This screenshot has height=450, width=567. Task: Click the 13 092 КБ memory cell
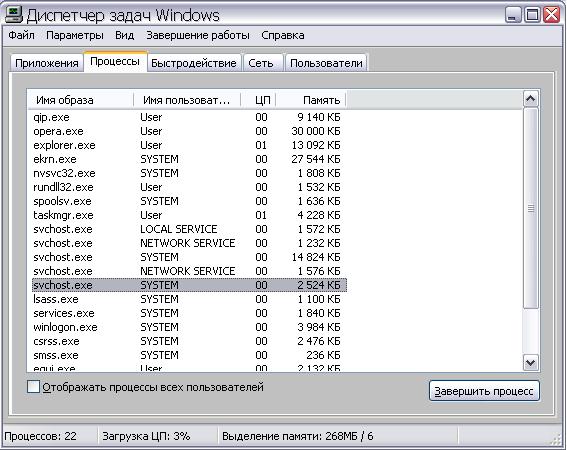pyautogui.click(x=316, y=145)
